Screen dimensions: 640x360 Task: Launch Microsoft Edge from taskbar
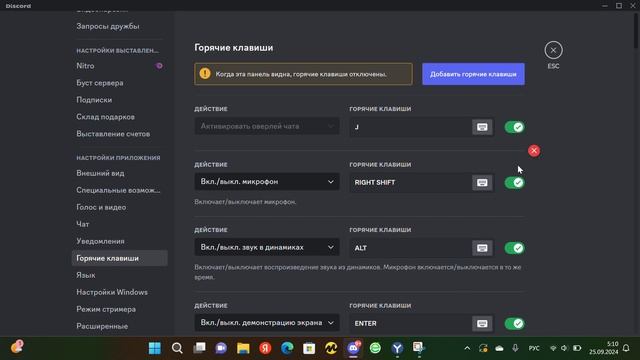pyautogui.click(x=287, y=348)
